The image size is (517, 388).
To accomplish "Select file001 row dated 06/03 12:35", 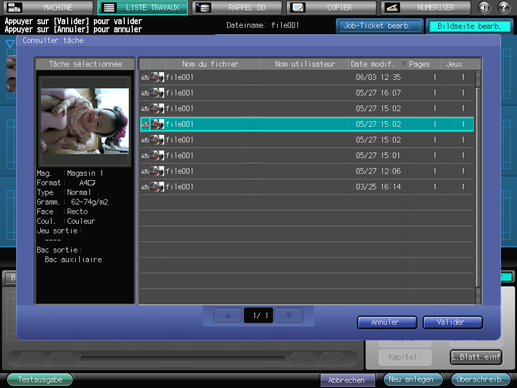I will tap(307, 77).
